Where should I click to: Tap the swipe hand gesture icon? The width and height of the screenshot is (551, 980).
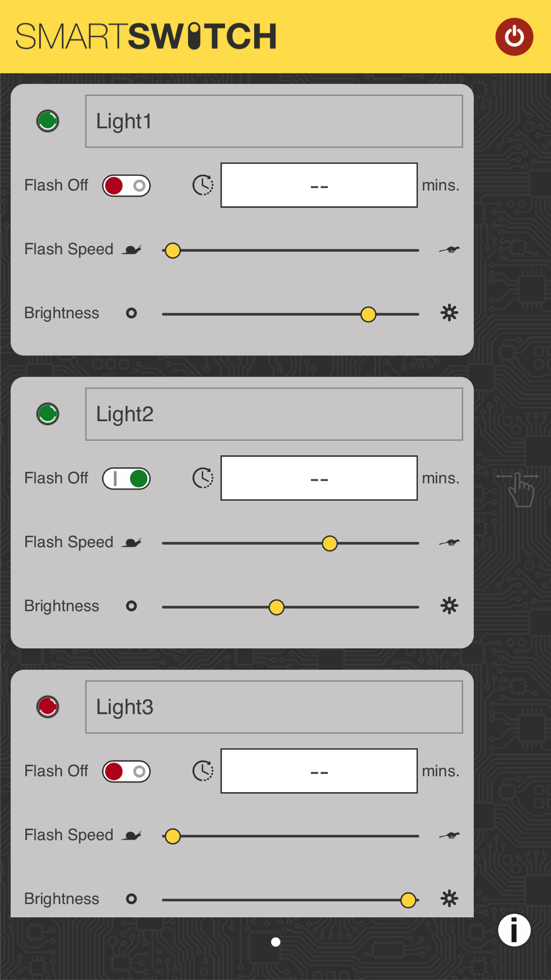pyautogui.click(x=518, y=489)
